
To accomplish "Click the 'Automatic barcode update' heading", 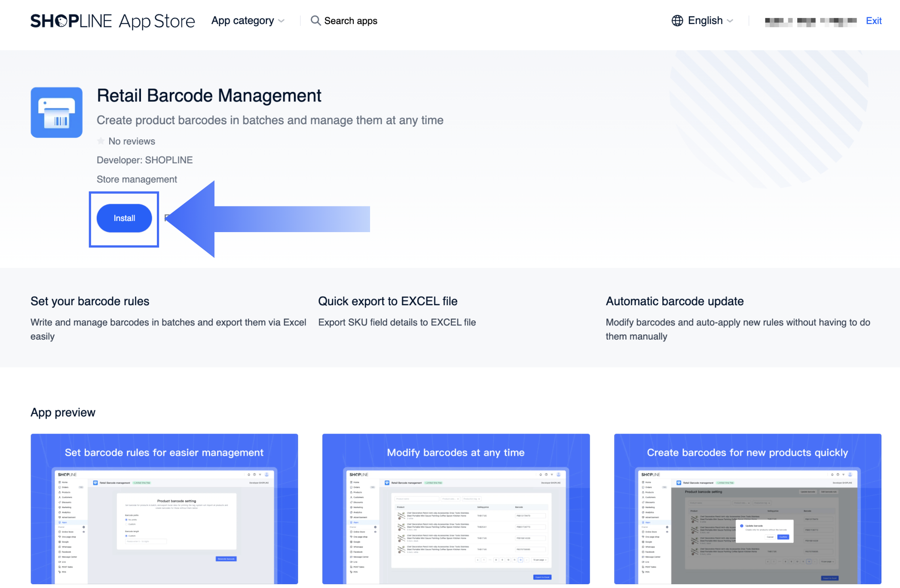I will [x=674, y=301].
